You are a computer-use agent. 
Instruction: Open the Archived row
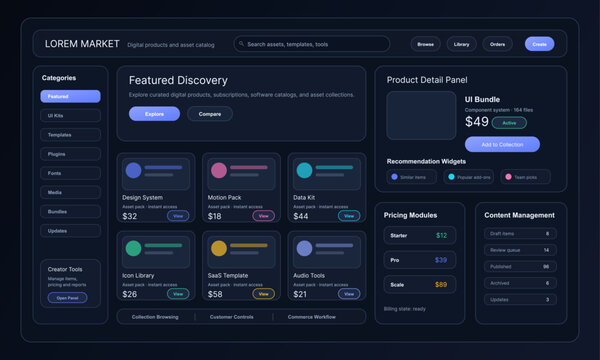[520, 283]
